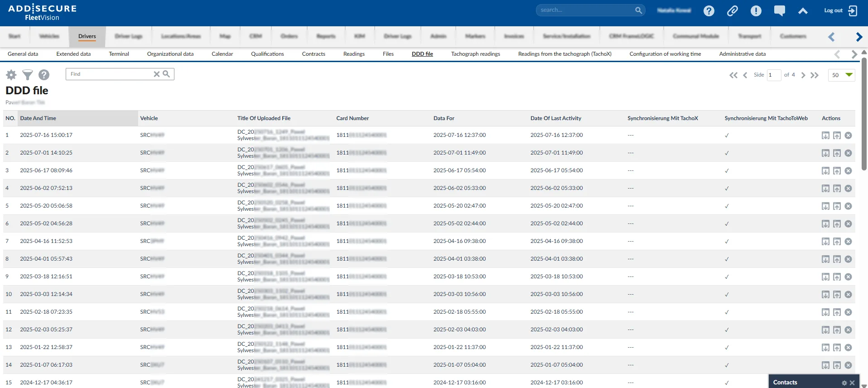
Task: Upload icon for 2025-07-16 15:00:17 row
Action: [837, 136]
